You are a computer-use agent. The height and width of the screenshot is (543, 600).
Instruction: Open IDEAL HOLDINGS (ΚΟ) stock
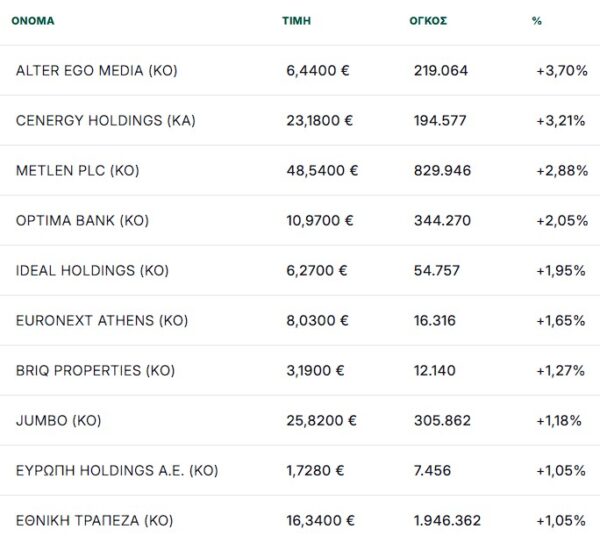pos(92,271)
